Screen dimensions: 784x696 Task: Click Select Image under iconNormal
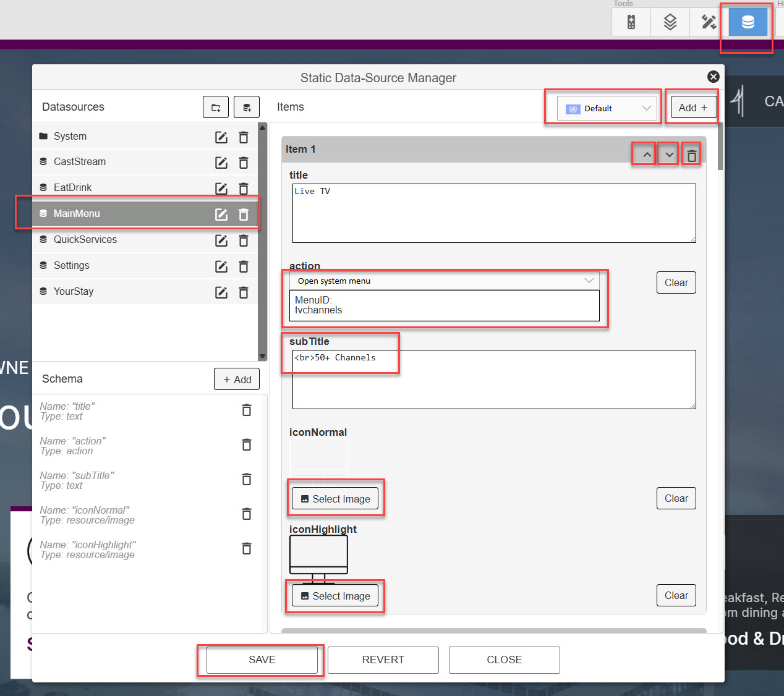(x=335, y=499)
